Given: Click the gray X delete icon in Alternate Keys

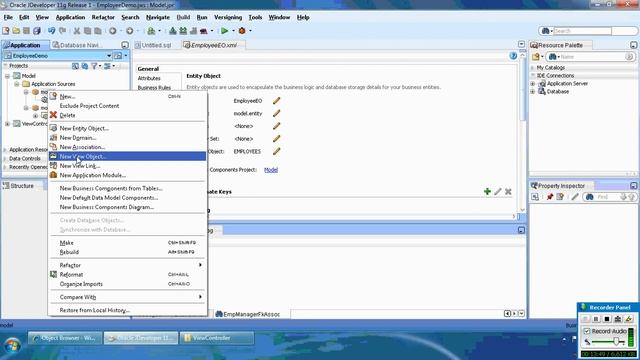Looking at the screenshot, I should 508,191.
